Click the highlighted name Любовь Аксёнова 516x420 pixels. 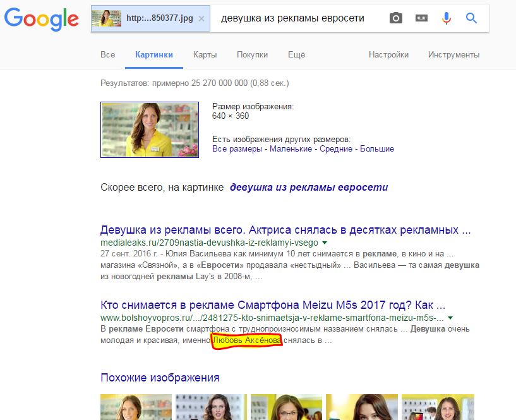247,340
